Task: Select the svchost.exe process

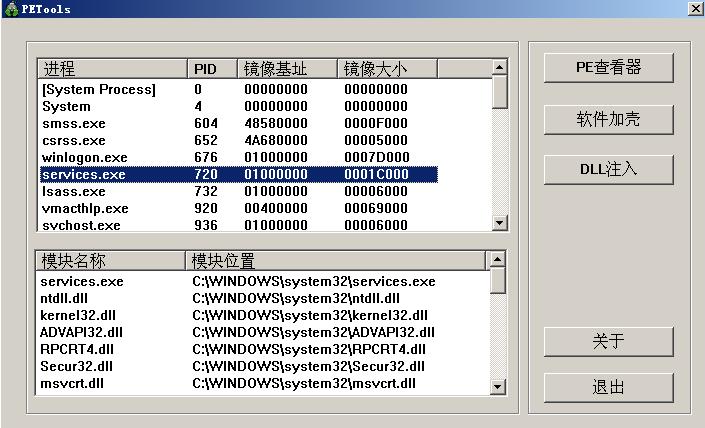Action: [238, 225]
